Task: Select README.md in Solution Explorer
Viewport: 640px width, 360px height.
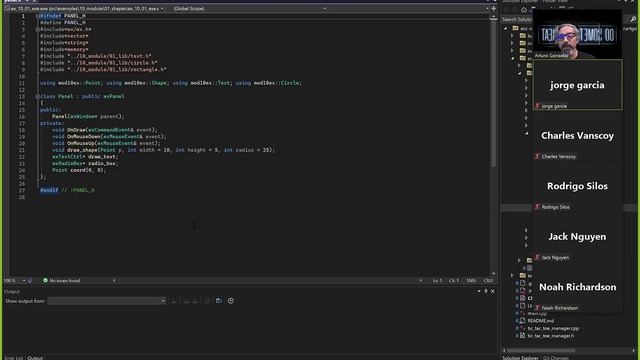Action: coord(541,321)
